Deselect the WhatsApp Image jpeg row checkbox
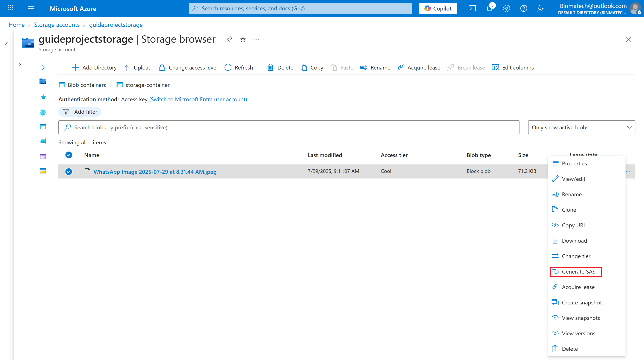 (69, 172)
